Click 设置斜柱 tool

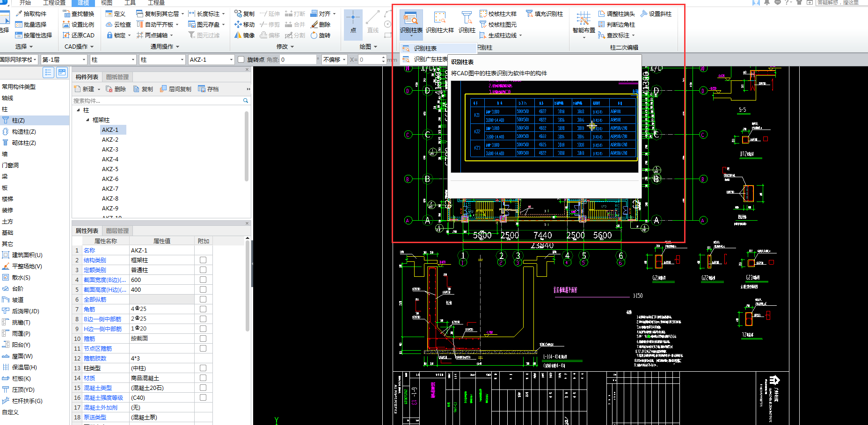656,14
